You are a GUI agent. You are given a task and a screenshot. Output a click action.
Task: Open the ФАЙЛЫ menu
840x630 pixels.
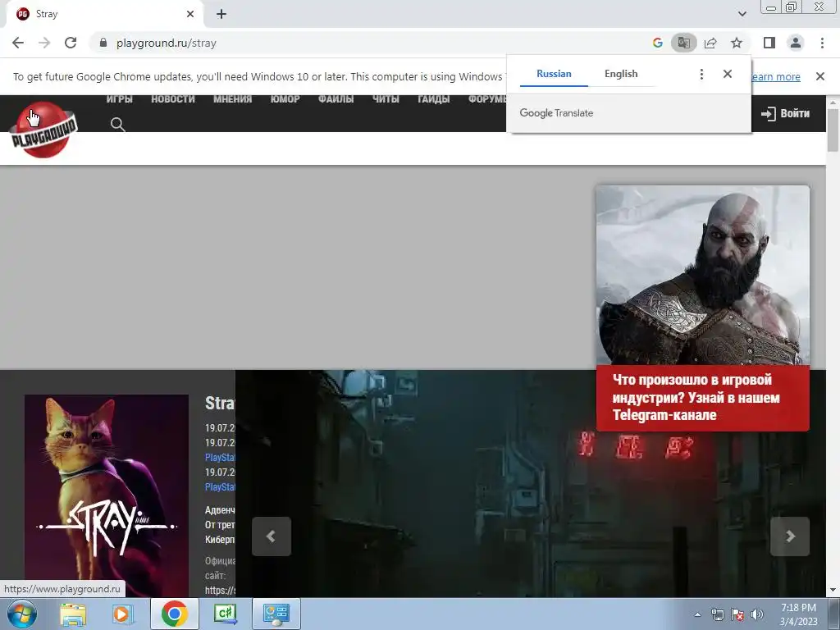tap(336, 99)
